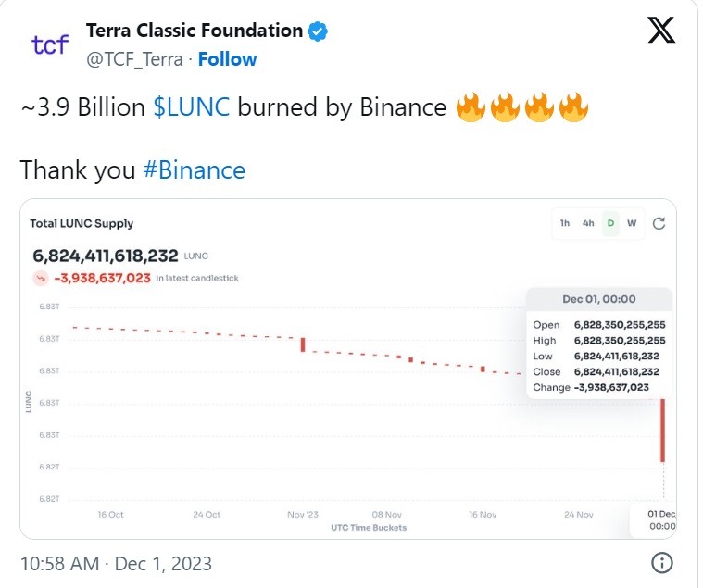
Task: Select the weekly W interval
Action: pyautogui.click(x=632, y=223)
